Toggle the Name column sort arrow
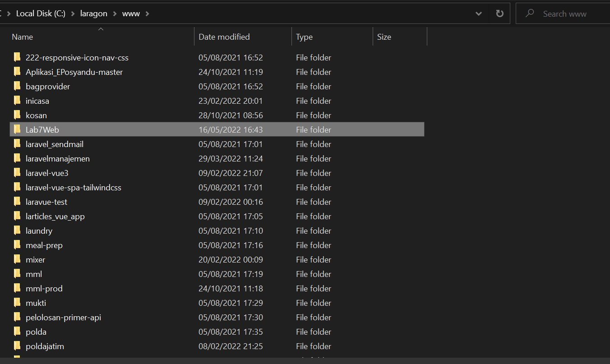The image size is (610, 364). point(101,29)
